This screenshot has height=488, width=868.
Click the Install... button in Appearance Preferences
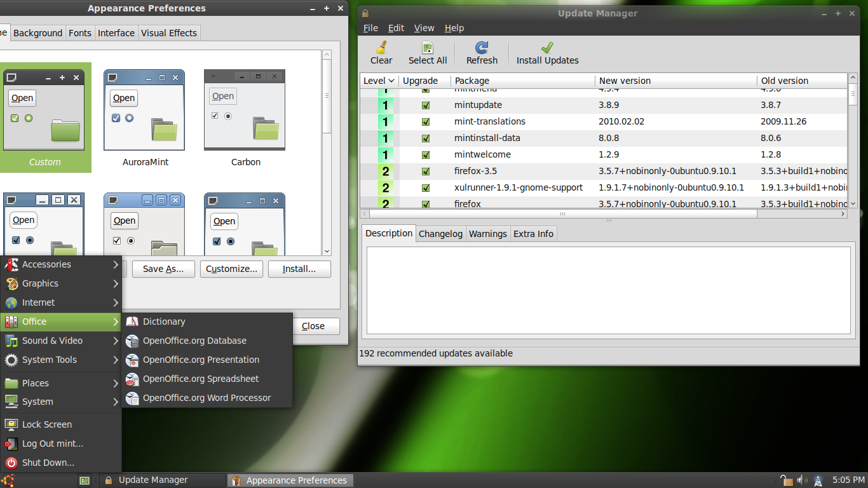click(x=299, y=269)
